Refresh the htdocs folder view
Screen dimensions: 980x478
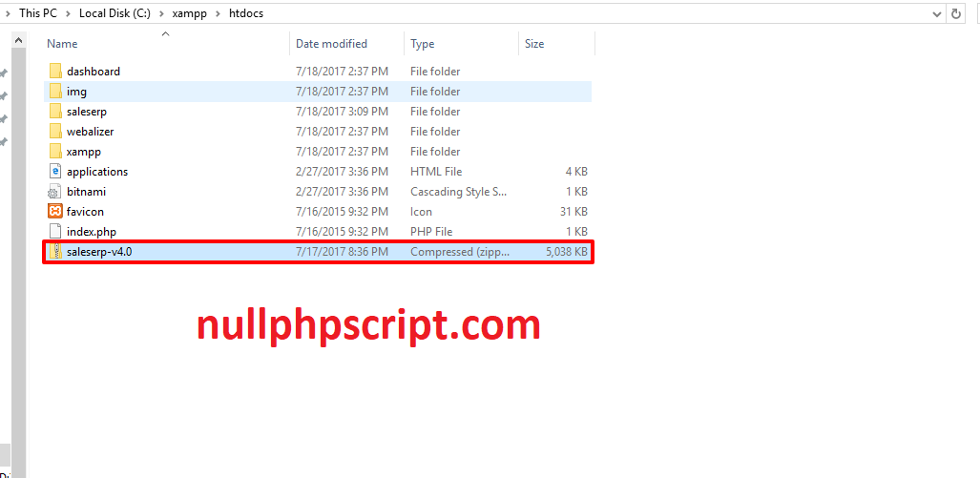(957, 13)
